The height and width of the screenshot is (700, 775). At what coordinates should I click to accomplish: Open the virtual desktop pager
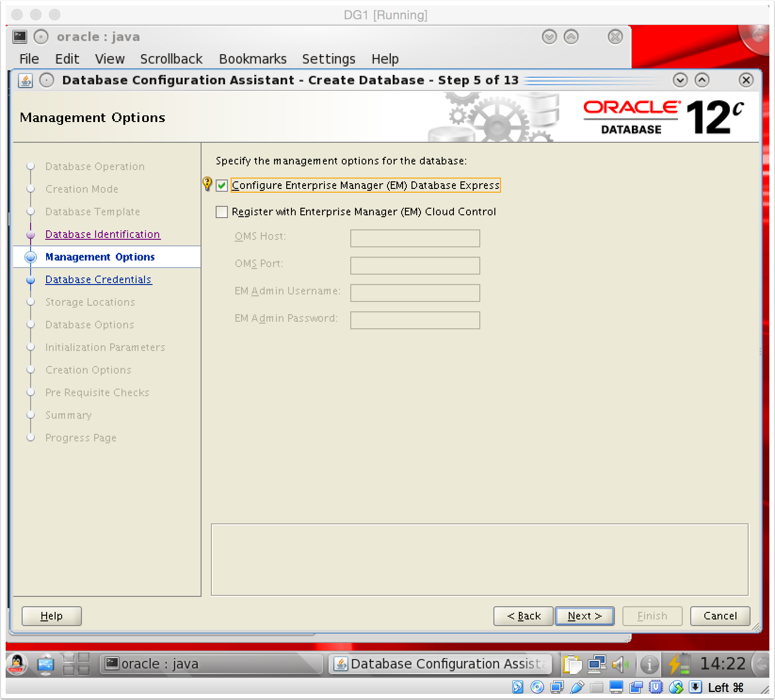(x=76, y=664)
